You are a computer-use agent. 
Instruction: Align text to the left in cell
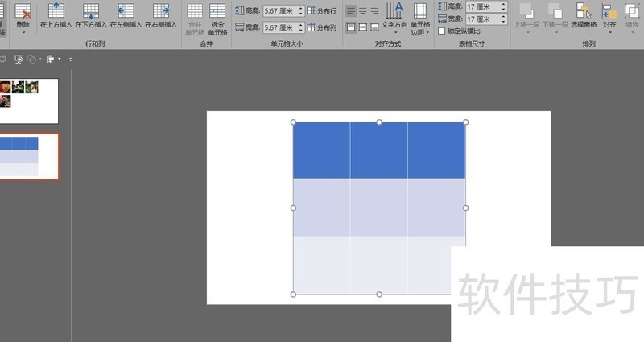click(351, 10)
